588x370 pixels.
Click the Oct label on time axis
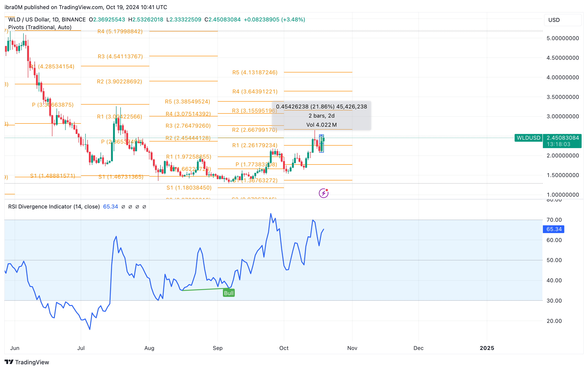284,348
